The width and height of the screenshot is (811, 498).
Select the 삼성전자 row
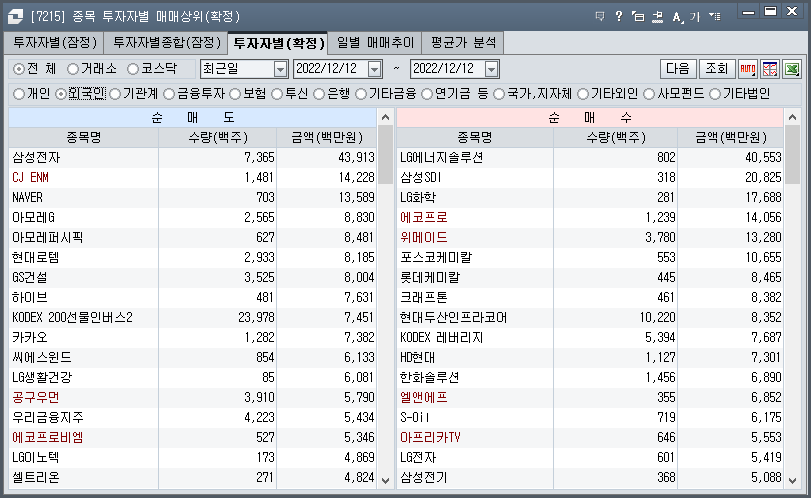pos(192,157)
